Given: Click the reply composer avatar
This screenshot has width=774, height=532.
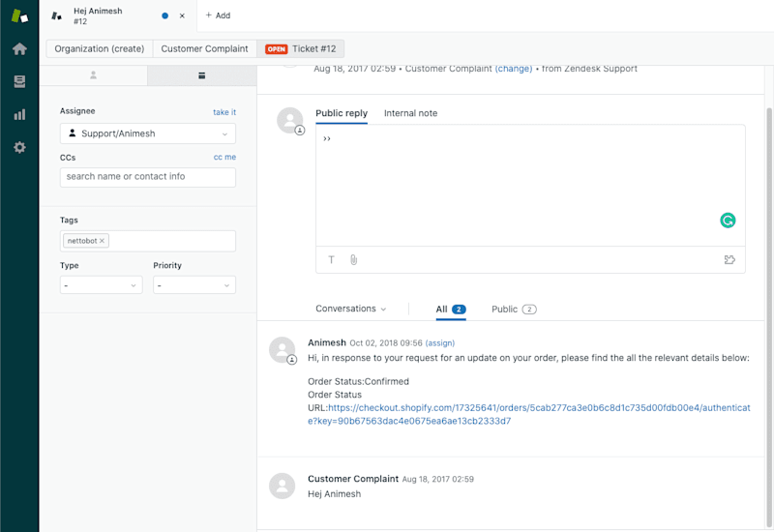Looking at the screenshot, I should point(290,120).
